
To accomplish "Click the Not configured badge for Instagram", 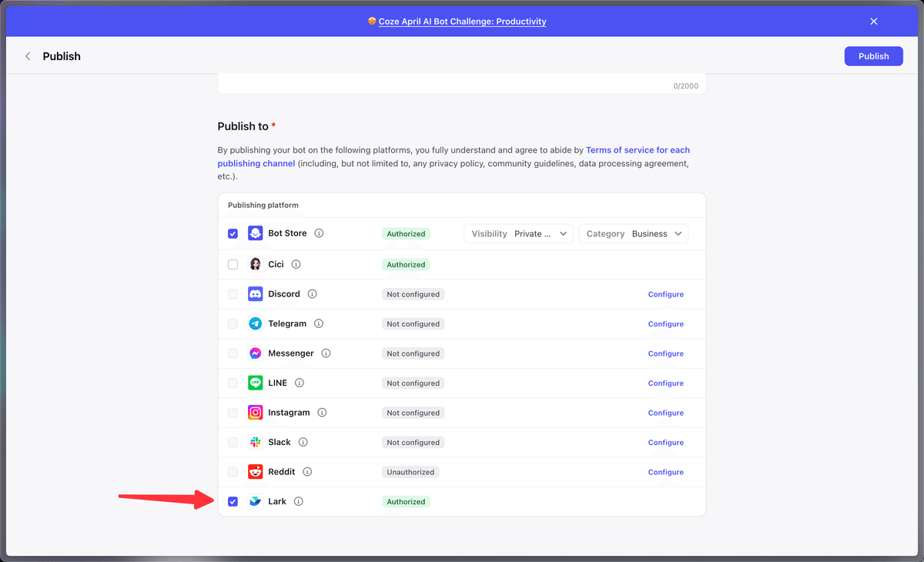I will [x=413, y=413].
